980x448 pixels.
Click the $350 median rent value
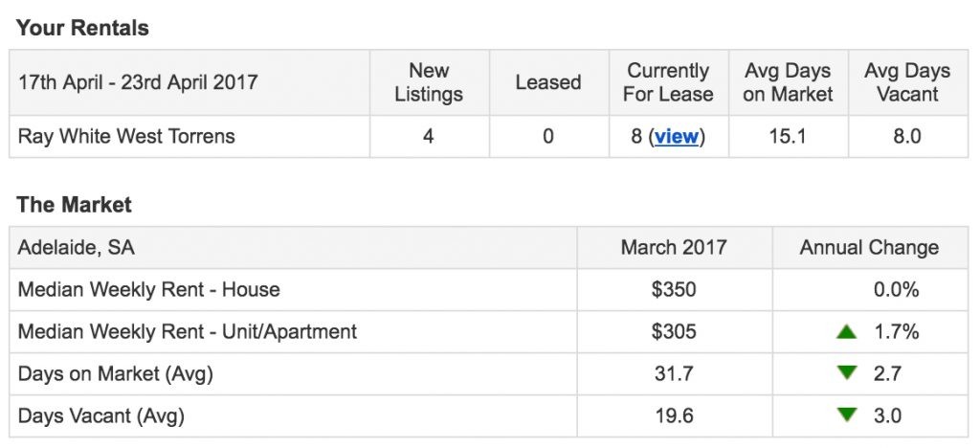point(674,290)
